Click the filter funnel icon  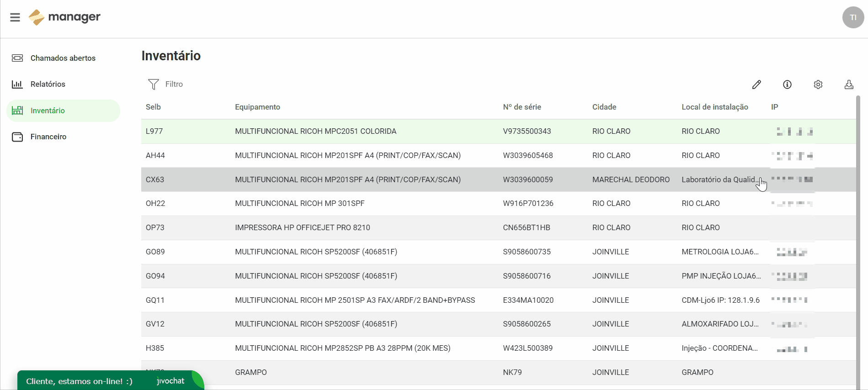point(154,84)
